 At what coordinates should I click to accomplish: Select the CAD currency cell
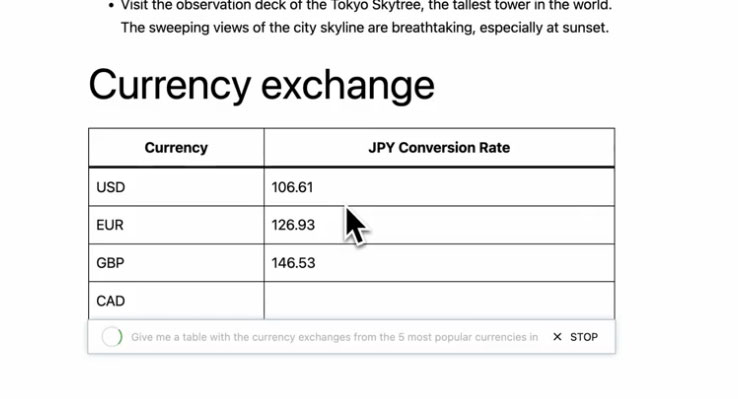(176, 301)
